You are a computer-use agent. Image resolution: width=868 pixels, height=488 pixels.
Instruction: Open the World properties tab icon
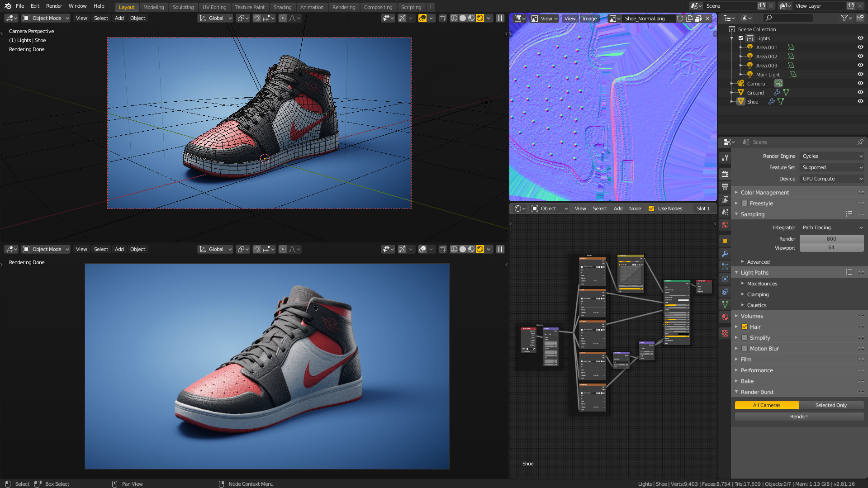[x=725, y=225]
